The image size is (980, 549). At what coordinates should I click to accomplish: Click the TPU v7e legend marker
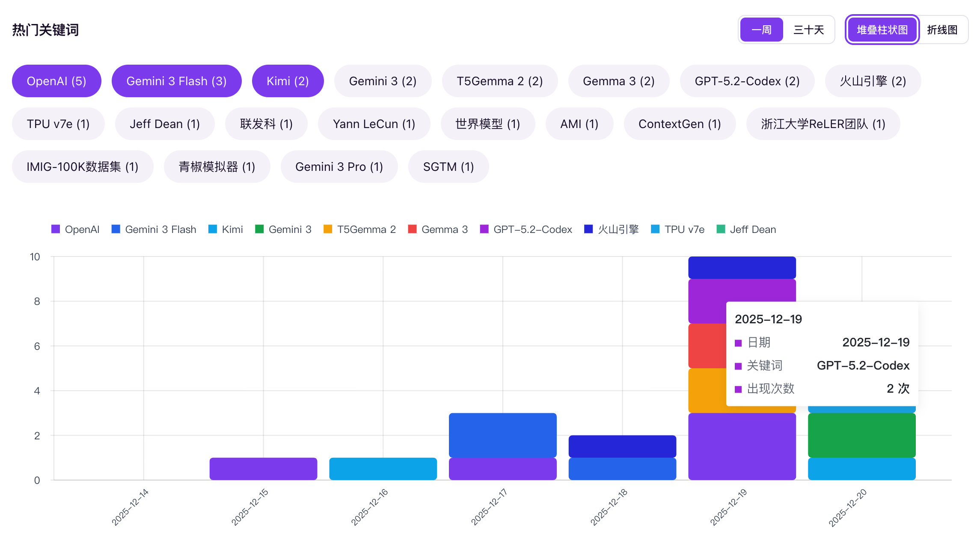655,229
